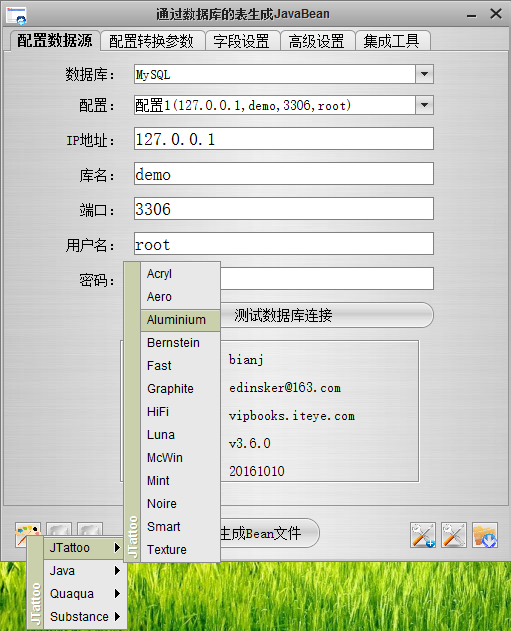
Task: Click the application icon in title bar
Action: pos(16,15)
